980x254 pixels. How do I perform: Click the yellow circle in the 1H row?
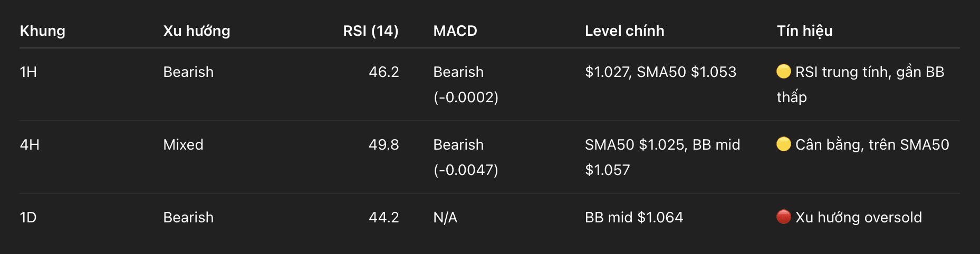[784, 71]
